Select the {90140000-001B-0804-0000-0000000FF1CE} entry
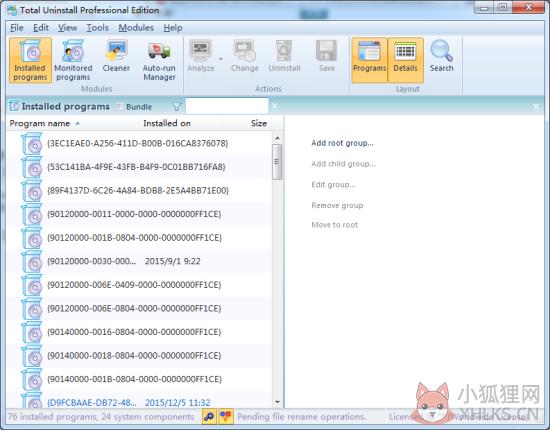This screenshot has width=550, height=430. pyautogui.click(x=139, y=379)
